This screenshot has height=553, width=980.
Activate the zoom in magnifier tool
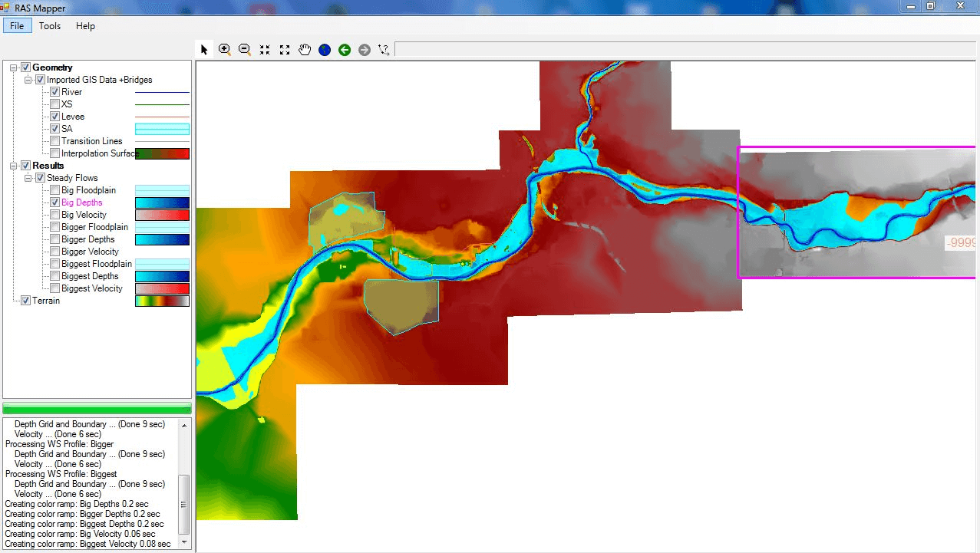pos(225,50)
